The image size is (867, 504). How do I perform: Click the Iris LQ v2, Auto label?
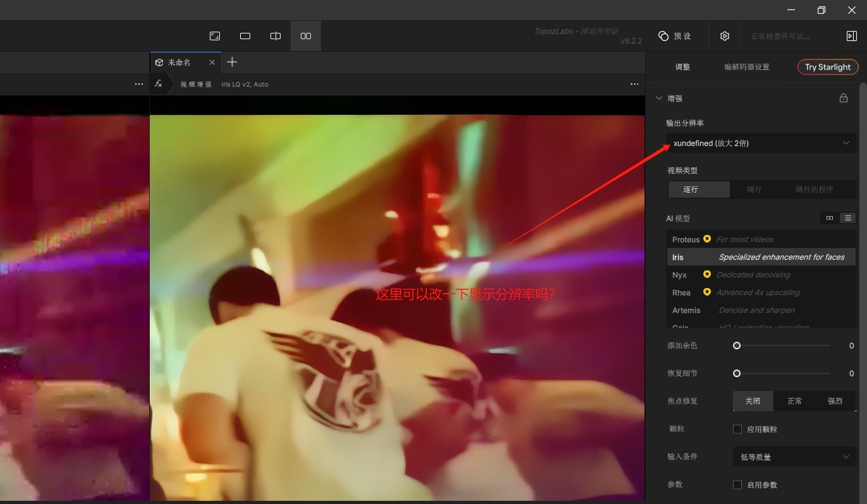(245, 84)
